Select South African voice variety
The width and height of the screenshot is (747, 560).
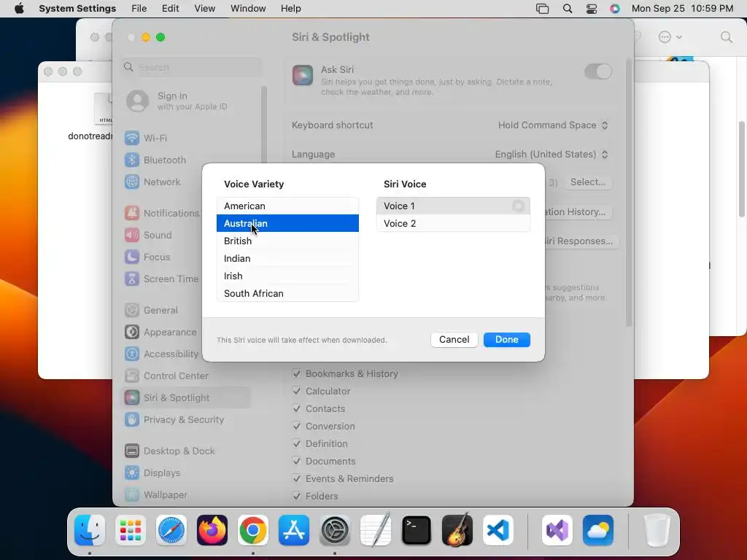click(x=287, y=293)
